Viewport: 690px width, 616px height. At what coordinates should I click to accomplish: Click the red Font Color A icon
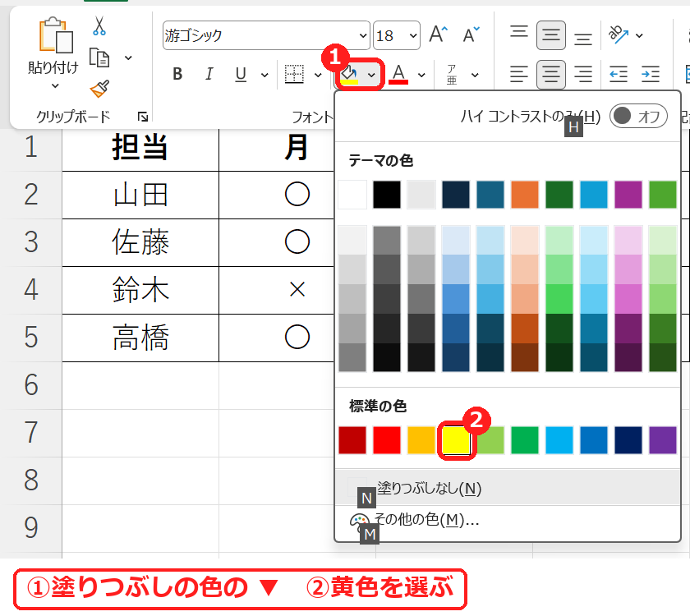[x=398, y=74]
